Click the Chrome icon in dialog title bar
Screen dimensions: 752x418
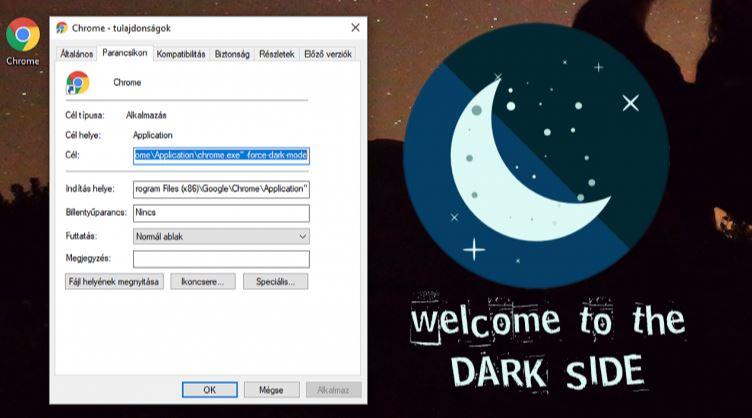pos(61,28)
